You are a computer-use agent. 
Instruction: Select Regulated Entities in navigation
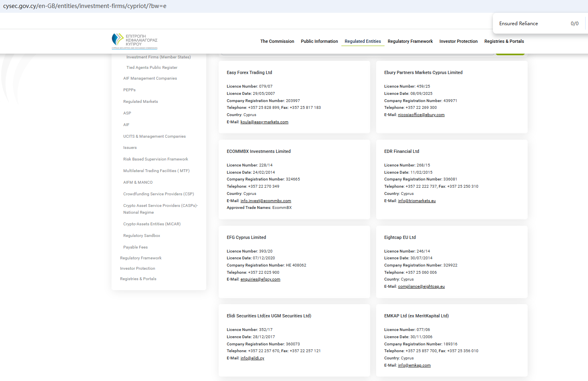(363, 41)
